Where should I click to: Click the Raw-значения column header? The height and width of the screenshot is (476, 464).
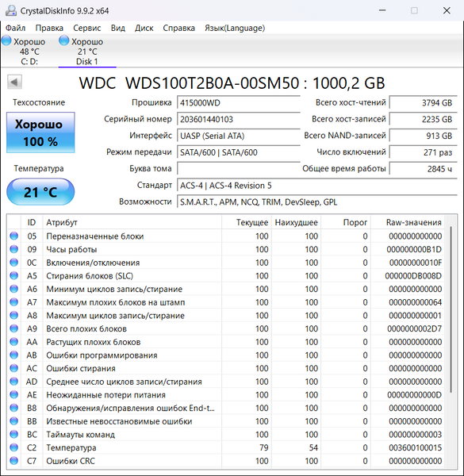point(408,222)
